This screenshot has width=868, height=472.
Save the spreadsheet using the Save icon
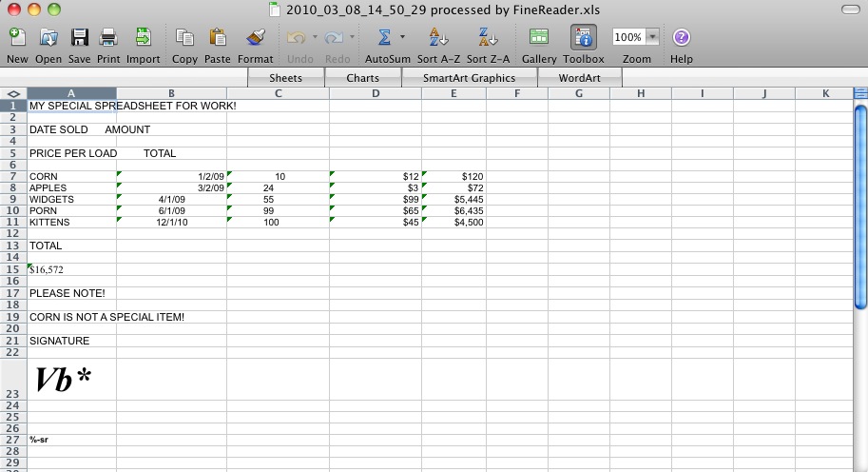coord(79,38)
